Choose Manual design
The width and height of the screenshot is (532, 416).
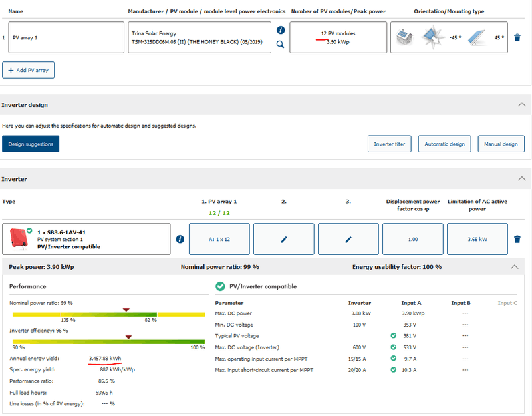click(501, 144)
